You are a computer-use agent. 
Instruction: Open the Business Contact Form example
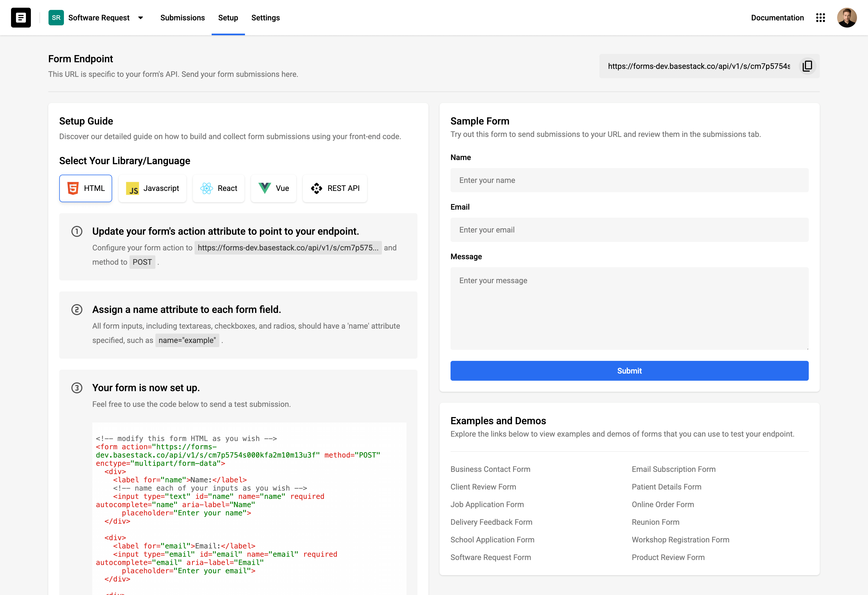click(490, 469)
